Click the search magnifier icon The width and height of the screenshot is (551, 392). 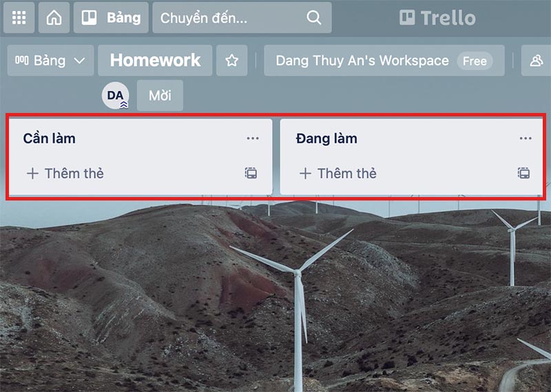pyautogui.click(x=313, y=18)
